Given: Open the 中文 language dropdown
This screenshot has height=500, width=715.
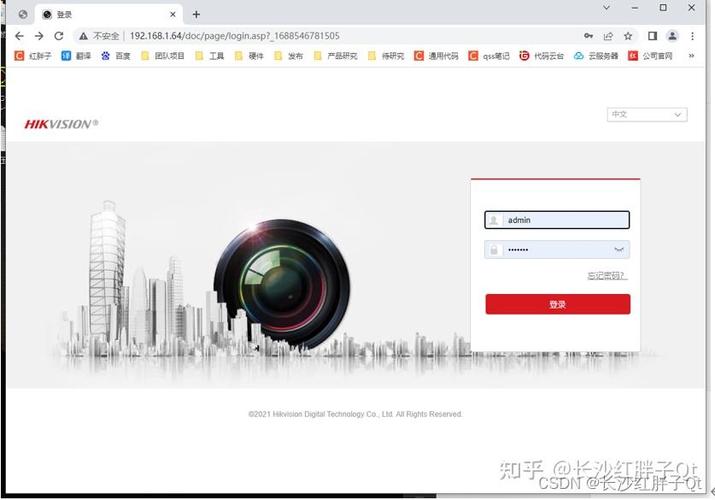Looking at the screenshot, I should 647,114.
